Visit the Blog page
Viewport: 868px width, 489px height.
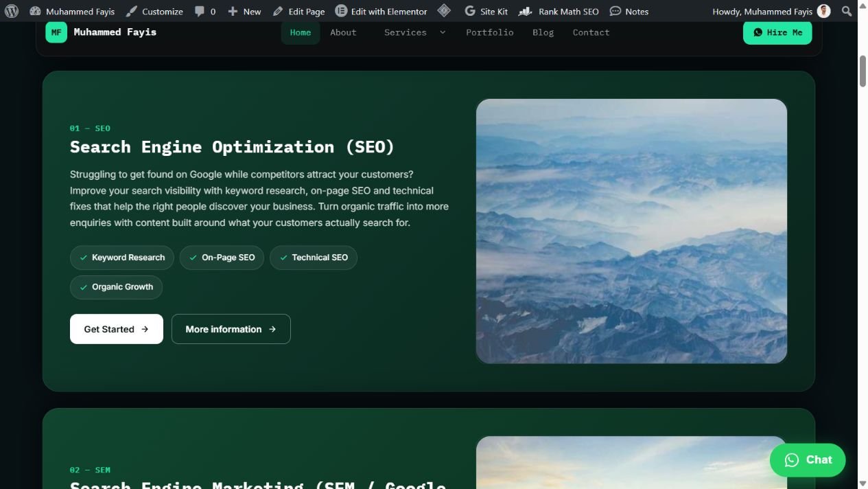pyautogui.click(x=543, y=32)
